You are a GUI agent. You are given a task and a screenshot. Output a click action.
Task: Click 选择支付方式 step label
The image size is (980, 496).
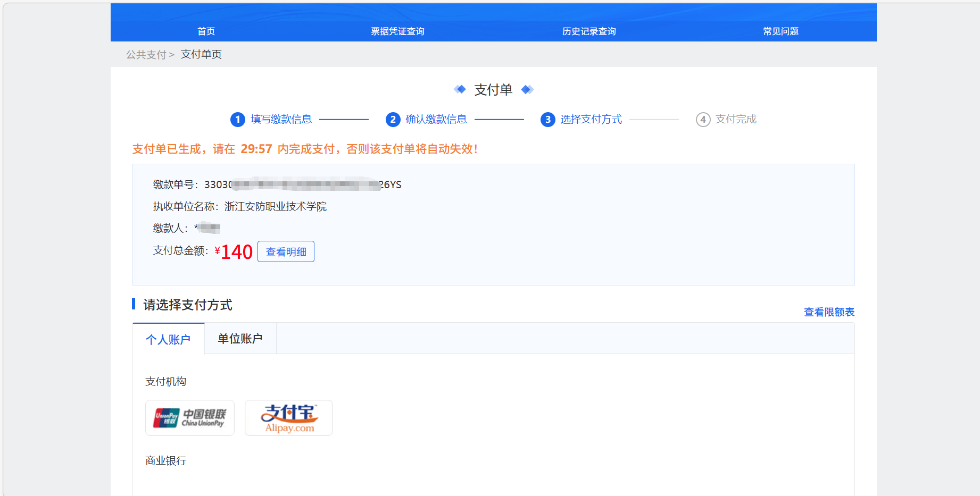[591, 120]
